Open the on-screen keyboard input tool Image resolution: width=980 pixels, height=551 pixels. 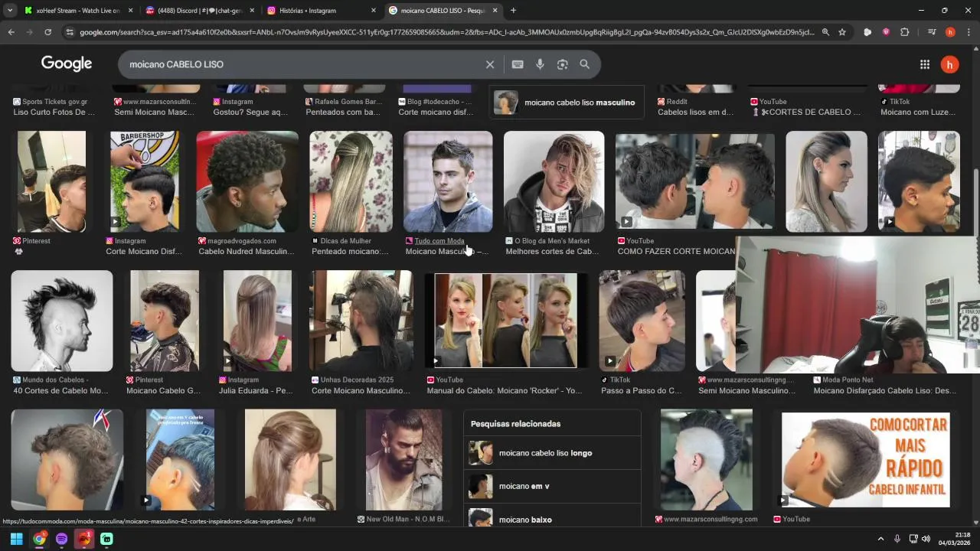(518, 64)
